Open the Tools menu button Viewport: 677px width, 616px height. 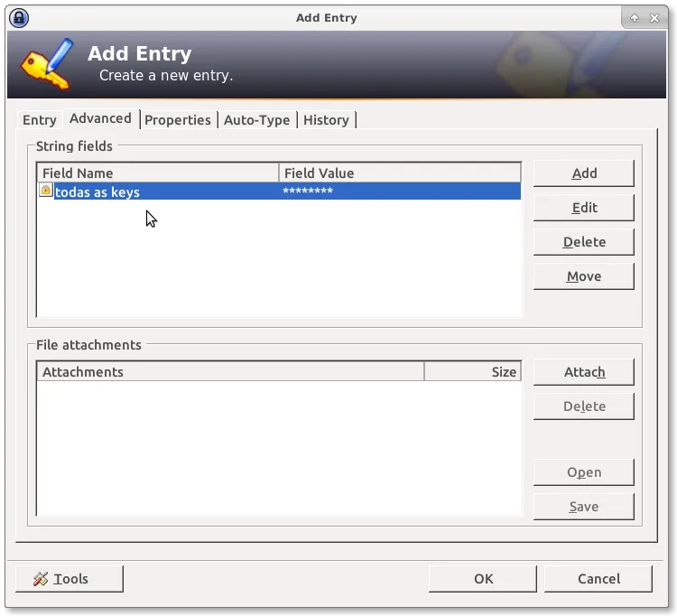70,579
